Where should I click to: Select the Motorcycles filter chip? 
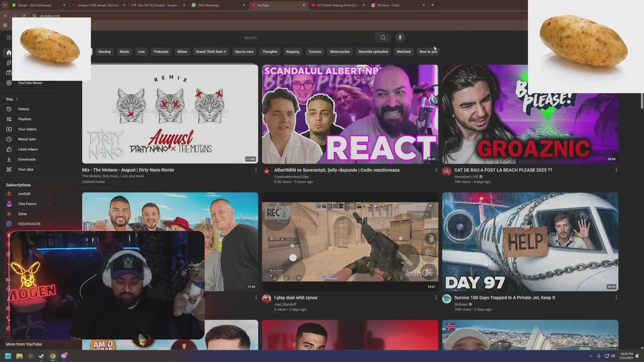(x=340, y=52)
